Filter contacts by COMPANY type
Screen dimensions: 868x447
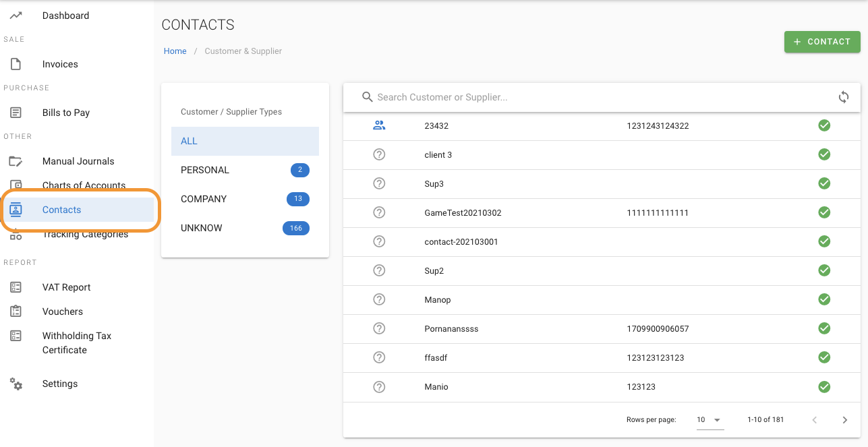click(245, 199)
